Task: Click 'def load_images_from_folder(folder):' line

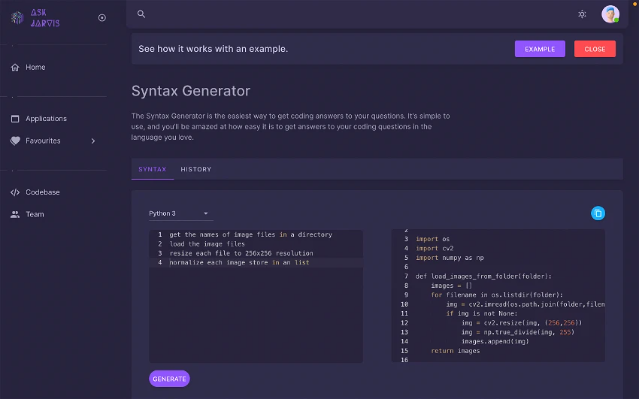Action: point(483,277)
